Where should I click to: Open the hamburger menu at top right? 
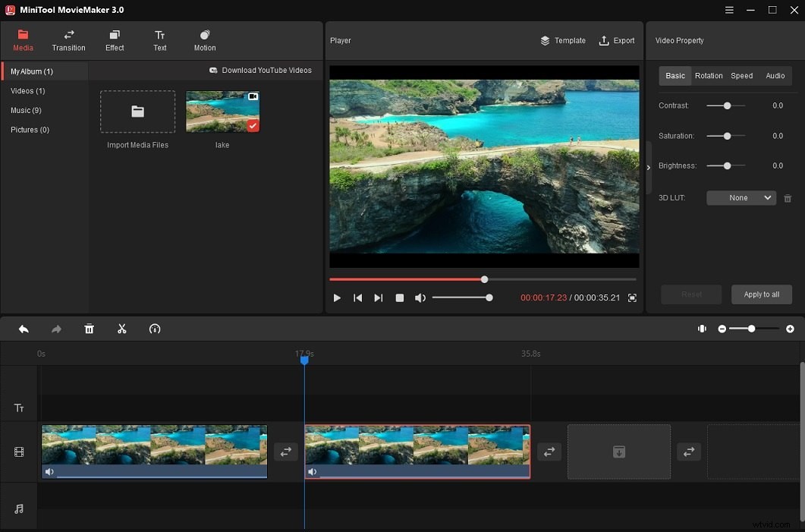tap(729, 10)
